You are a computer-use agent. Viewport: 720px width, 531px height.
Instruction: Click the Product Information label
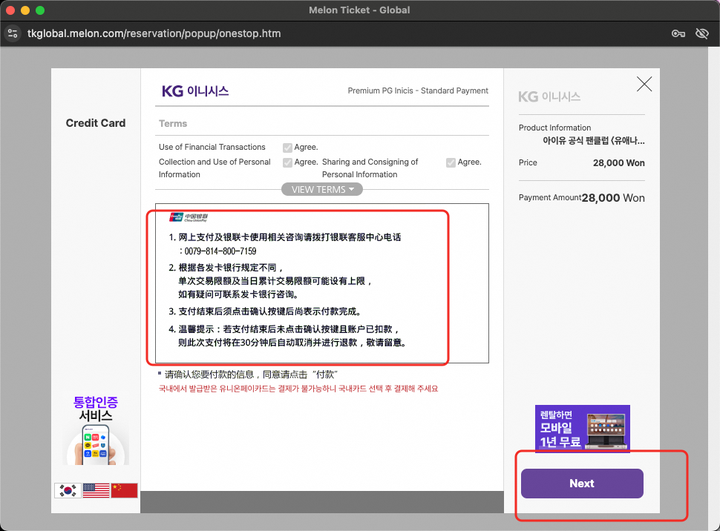(x=555, y=128)
